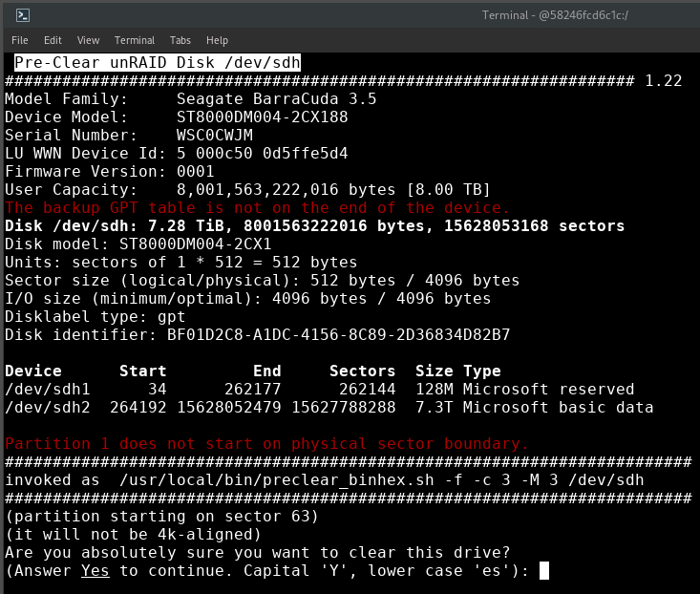Image resolution: width=700 pixels, height=594 pixels.
Task: Click the version number 1.22
Action: click(x=664, y=81)
